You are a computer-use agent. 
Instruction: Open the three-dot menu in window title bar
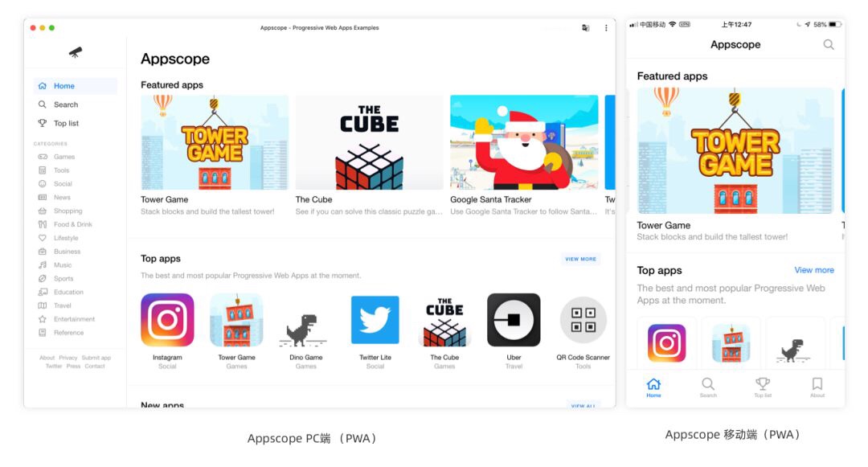[606, 27]
